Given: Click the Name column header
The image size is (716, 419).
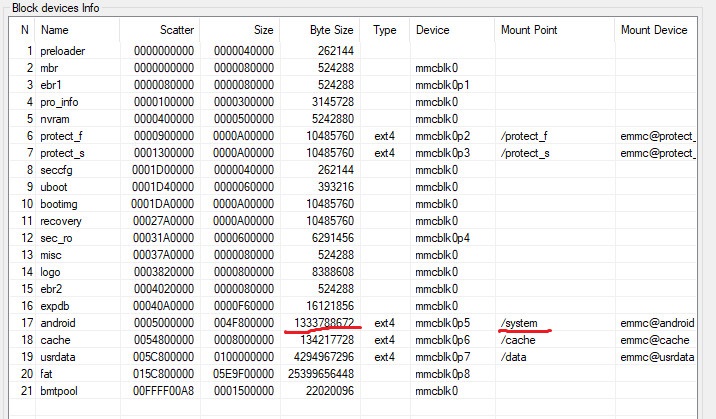Looking at the screenshot, I should [x=56, y=30].
